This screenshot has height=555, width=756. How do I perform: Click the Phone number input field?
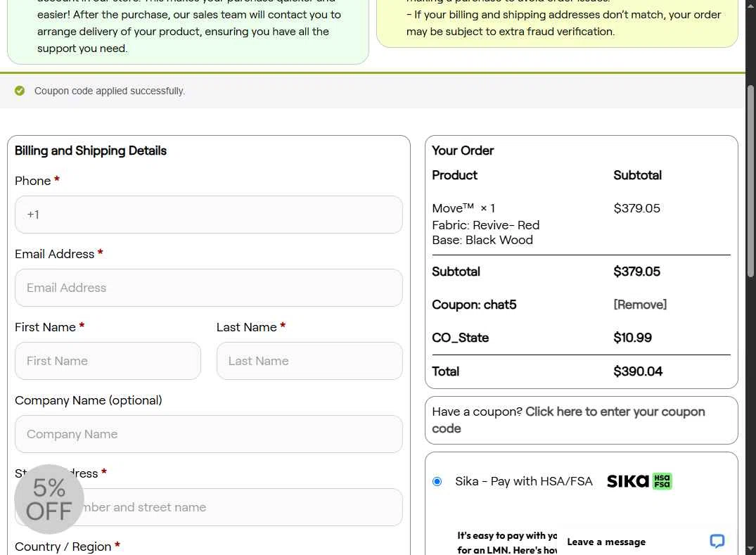(209, 215)
